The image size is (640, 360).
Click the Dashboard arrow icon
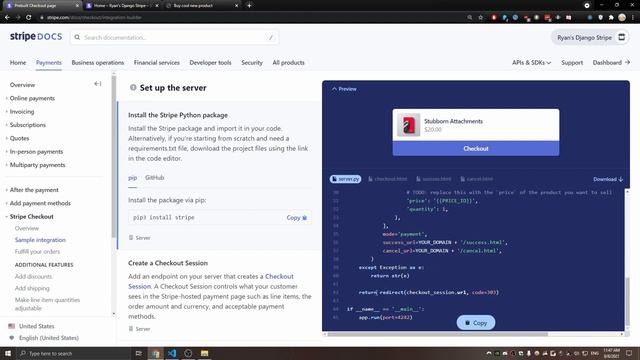pos(627,62)
